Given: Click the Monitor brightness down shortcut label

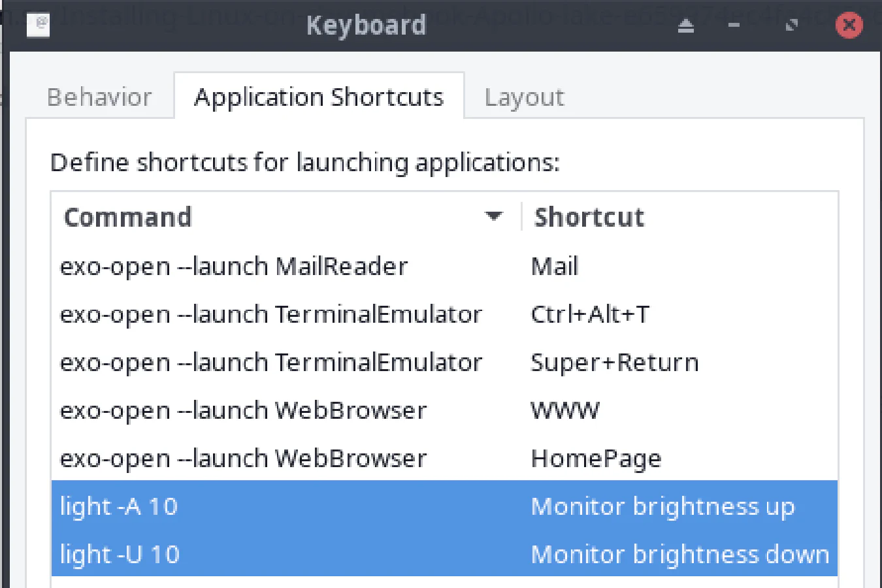Looking at the screenshot, I should pos(679,554).
